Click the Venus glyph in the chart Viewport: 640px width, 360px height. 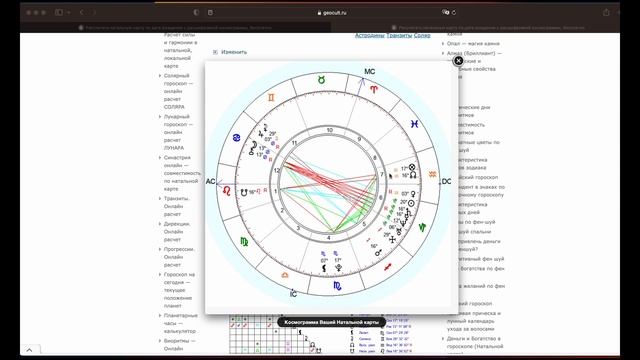tap(413, 194)
